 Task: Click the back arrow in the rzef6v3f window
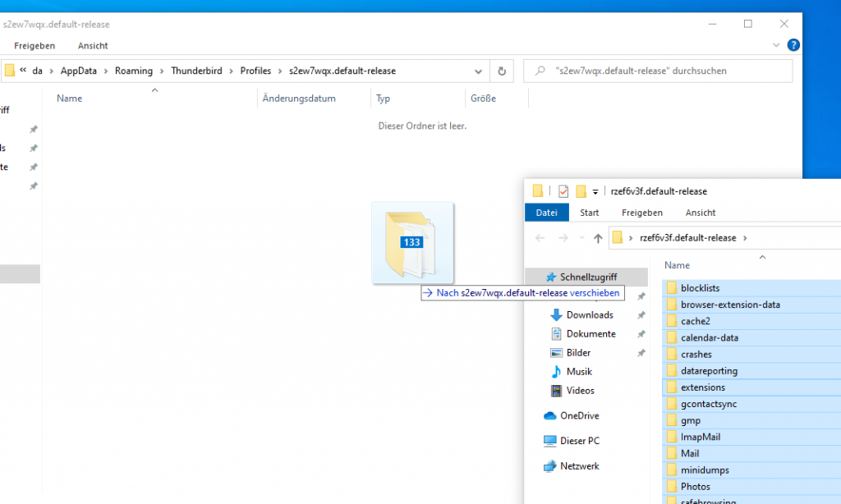click(x=540, y=238)
